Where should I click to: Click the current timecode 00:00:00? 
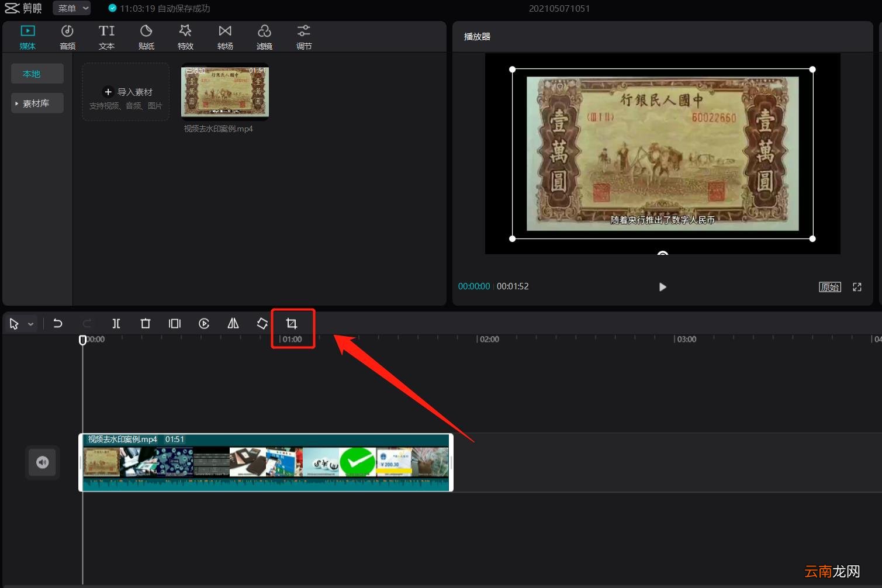point(474,286)
